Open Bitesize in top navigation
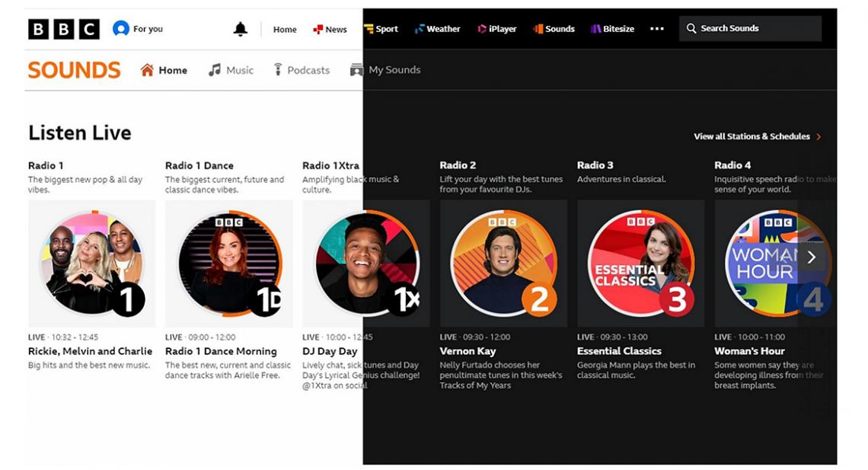Image resolution: width=868 pixels, height=470 pixels. click(x=612, y=29)
